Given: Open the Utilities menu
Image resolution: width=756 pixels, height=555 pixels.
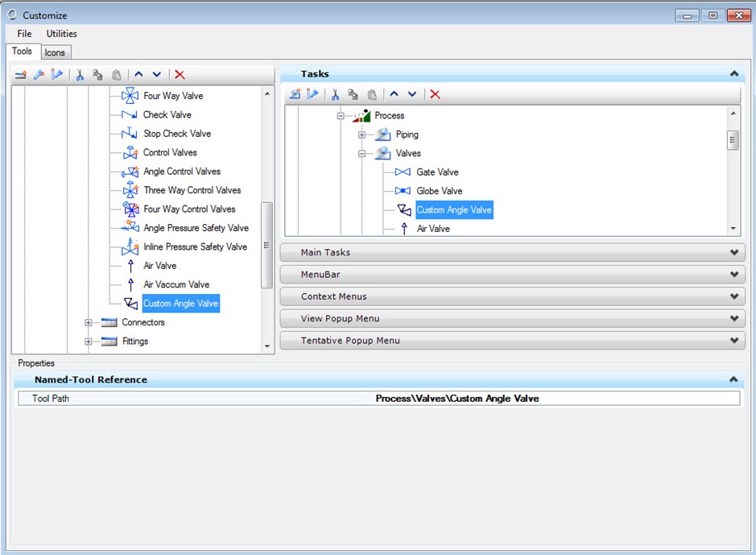Looking at the screenshot, I should click(x=61, y=33).
